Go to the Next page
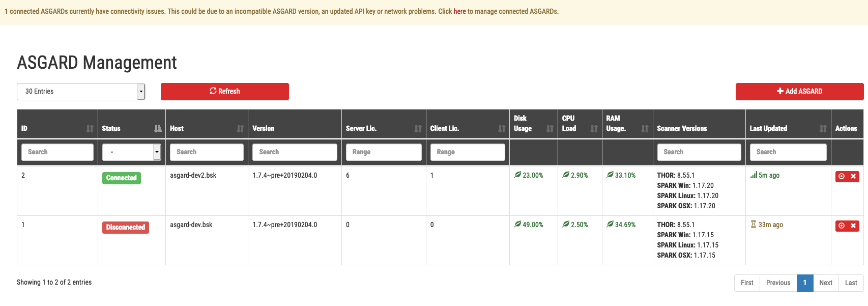868x306 pixels. (x=825, y=283)
